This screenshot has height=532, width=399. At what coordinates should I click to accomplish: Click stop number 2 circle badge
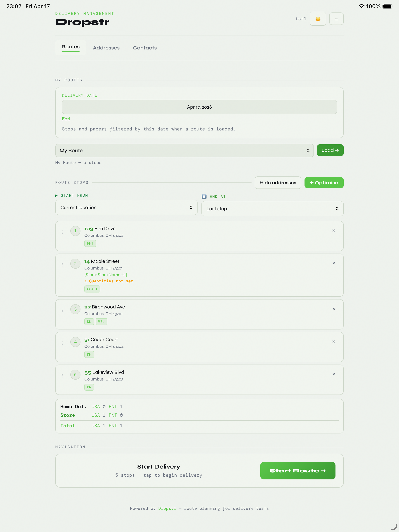click(x=75, y=264)
